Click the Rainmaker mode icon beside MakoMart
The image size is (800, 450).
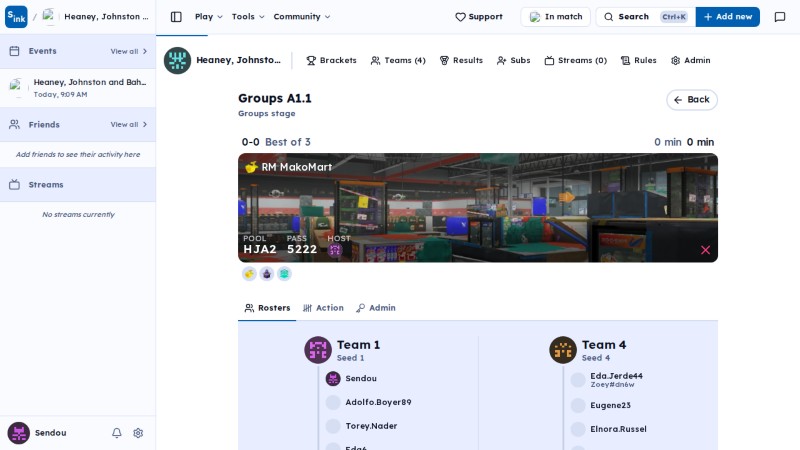pyautogui.click(x=251, y=167)
